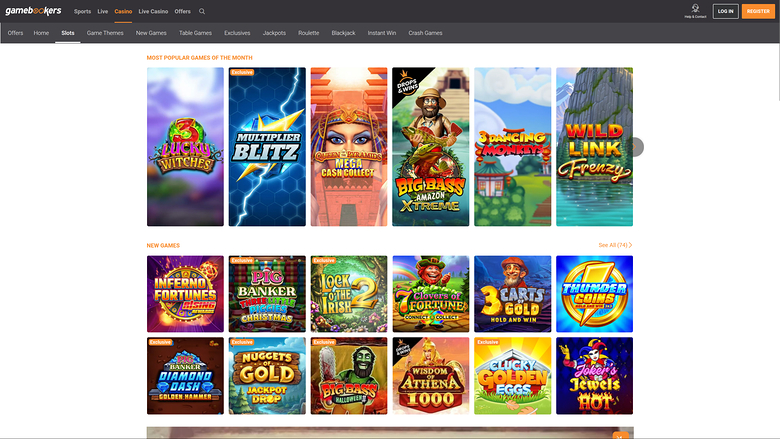Viewport: 780px width, 439px height.
Task: Click the orange collapse button on bottom banner
Action: pos(620,436)
